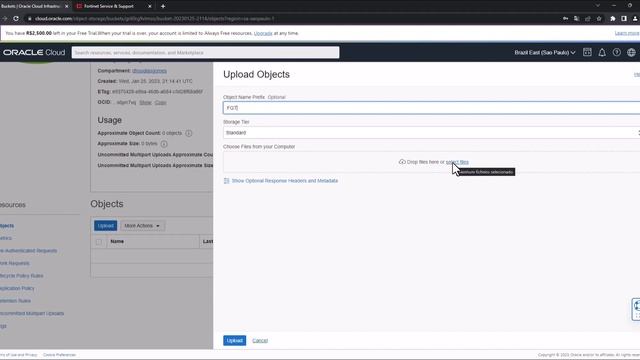640x360 pixels.
Task: Open the Cloud Shell developer tools icon
Action: pyautogui.click(x=587, y=52)
